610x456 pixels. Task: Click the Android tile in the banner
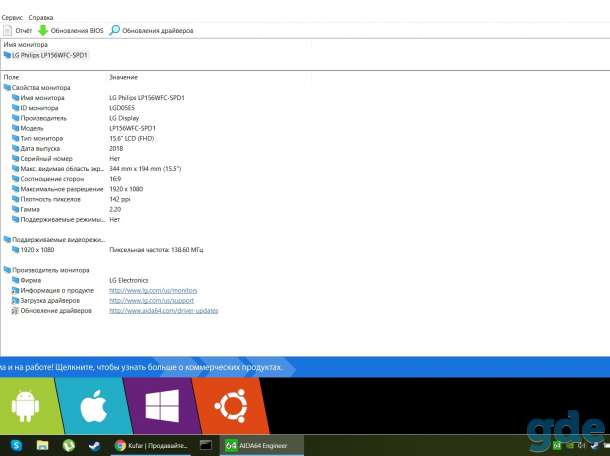coord(29,406)
